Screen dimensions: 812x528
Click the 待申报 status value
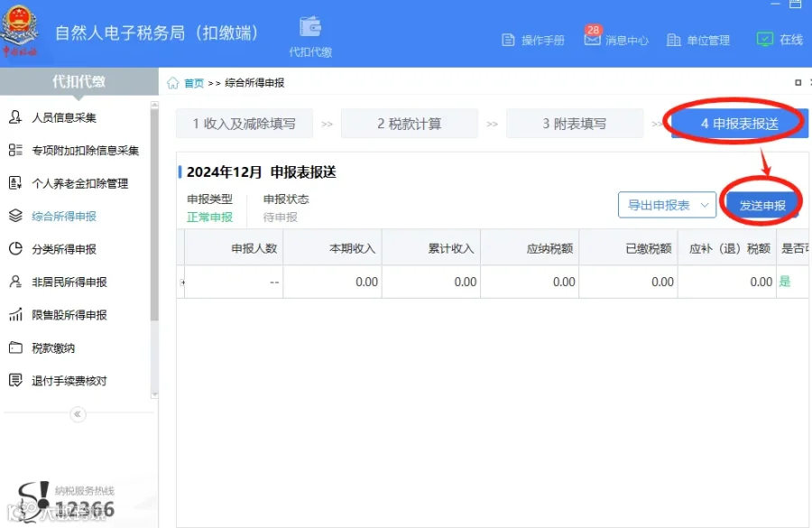coord(281,218)
